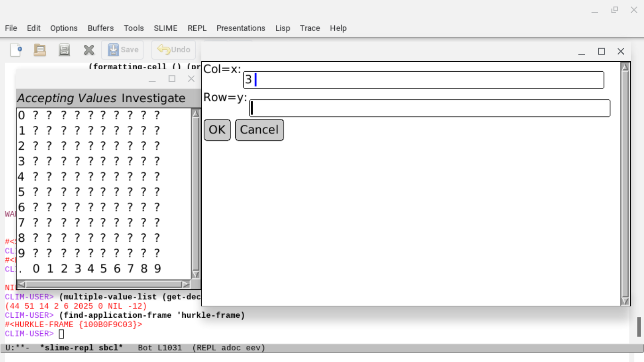Click down arrow of Col/Row dialog scrollbar
This screenshot has height=362, width=644.
[x=625, y=301]
